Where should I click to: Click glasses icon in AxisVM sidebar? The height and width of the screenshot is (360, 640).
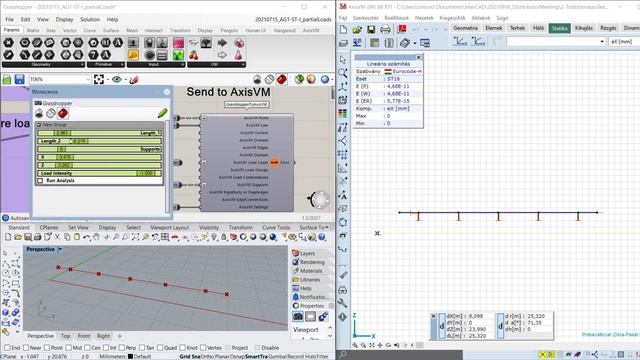(342, 290)
